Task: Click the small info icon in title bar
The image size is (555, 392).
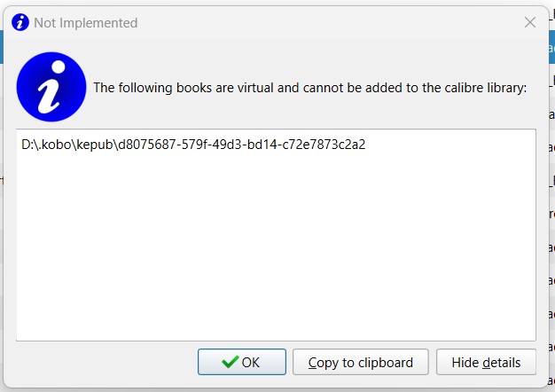Action: [x=20, y=22]
